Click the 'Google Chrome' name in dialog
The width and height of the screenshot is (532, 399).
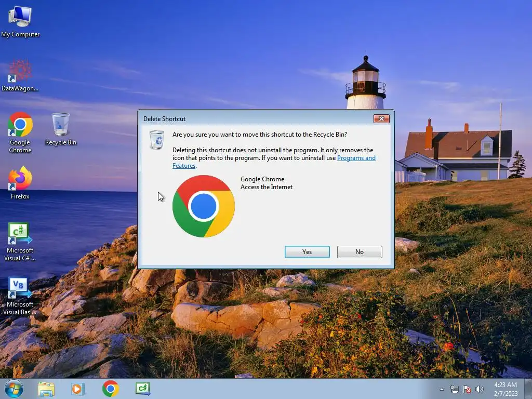point(262,179)
